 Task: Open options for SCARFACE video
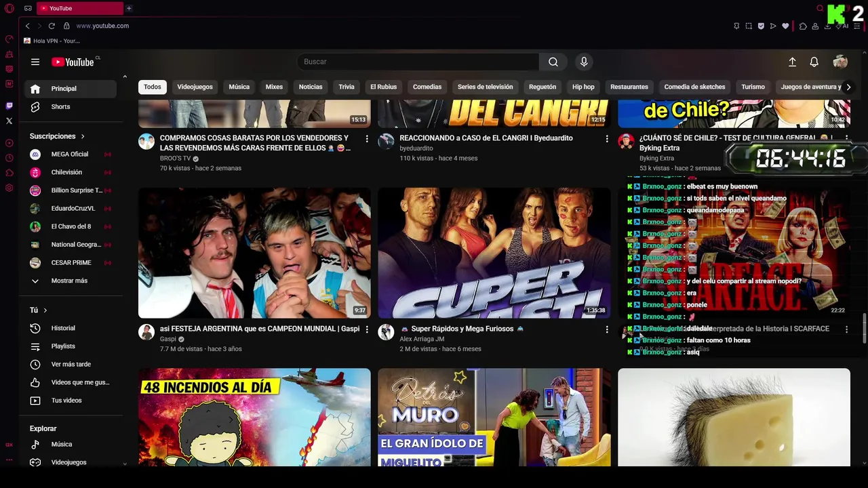click(x=846, y=329)
